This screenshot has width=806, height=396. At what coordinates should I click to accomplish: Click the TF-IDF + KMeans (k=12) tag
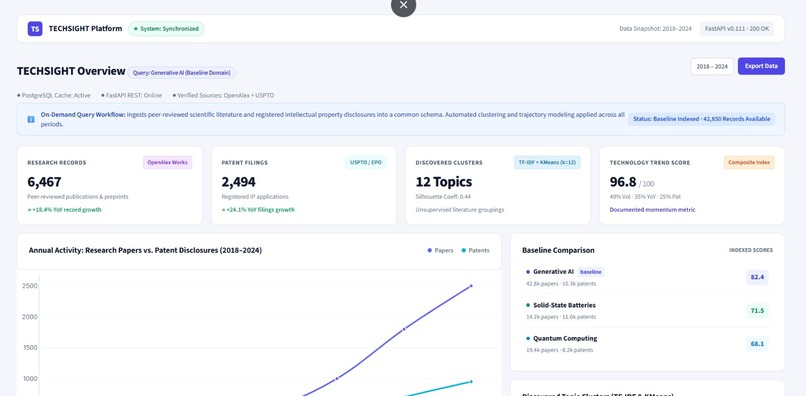(547, 163)
